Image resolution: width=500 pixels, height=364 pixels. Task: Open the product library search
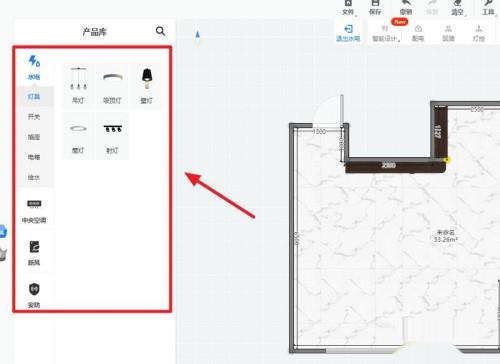coord(160,31)
